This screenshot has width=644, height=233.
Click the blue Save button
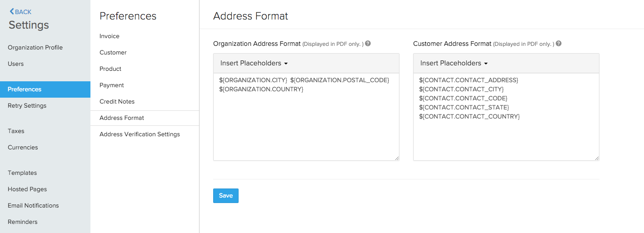pyautogui.click(x=225, y=196)
